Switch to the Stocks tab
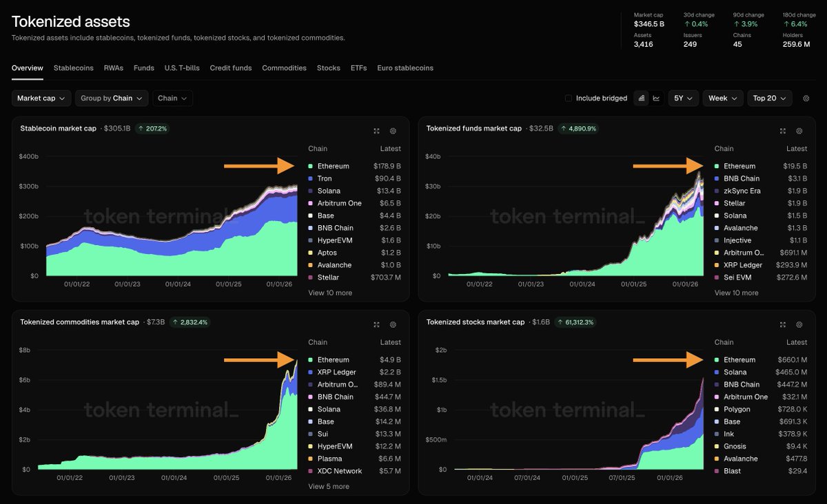This screenshot has width=827, height=504. (329, 68)
